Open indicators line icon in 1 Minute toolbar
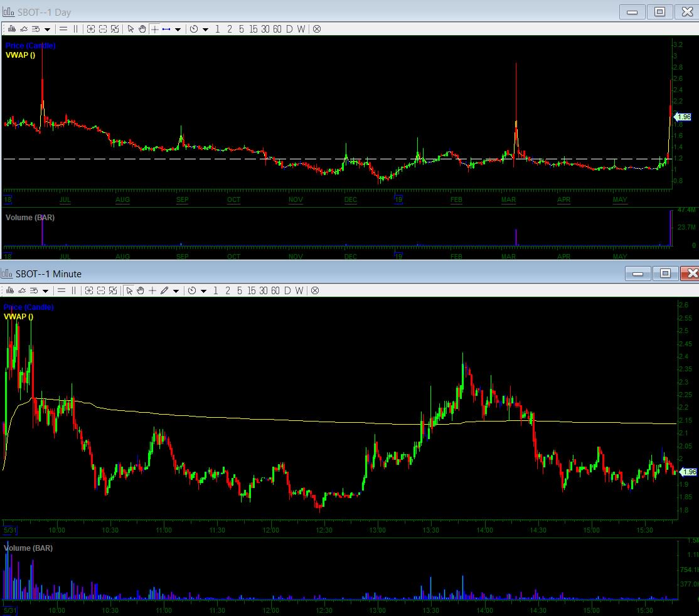Viewport: 699px width, 616px height. tap(22, 290)
